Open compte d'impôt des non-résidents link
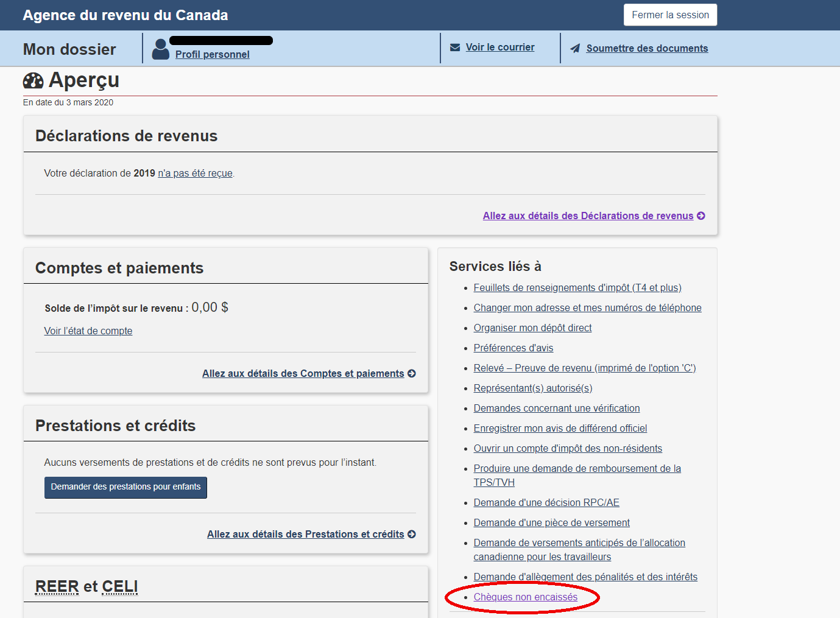The image size is (840, 618). click(x=568, y=449)
